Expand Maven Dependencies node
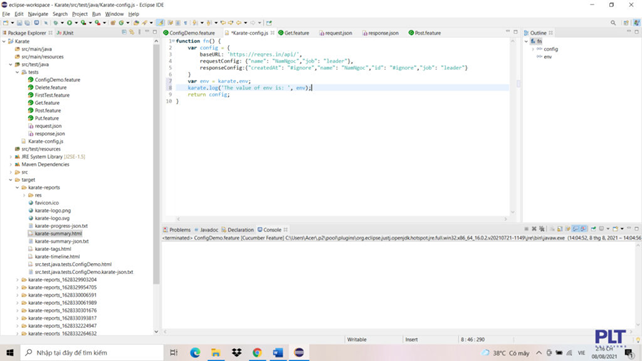 coord(11,165)
